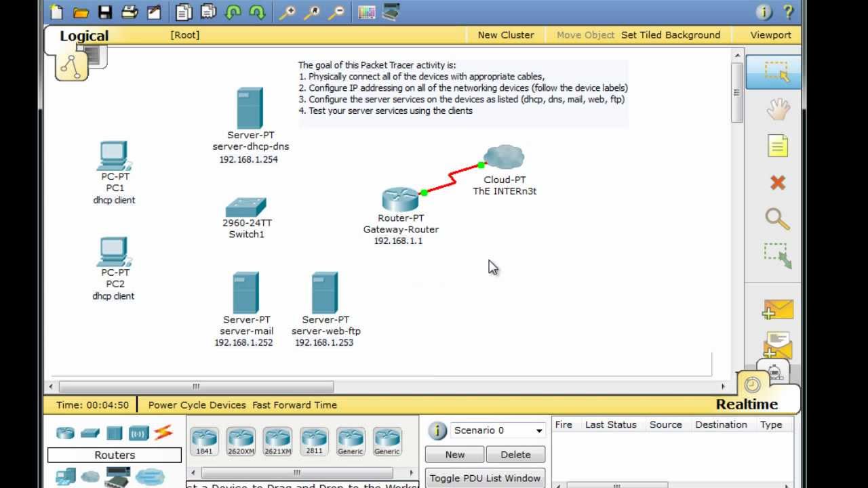868x488 pixels.
Task: Pick the 1841 router model
Action: point(204,441)
